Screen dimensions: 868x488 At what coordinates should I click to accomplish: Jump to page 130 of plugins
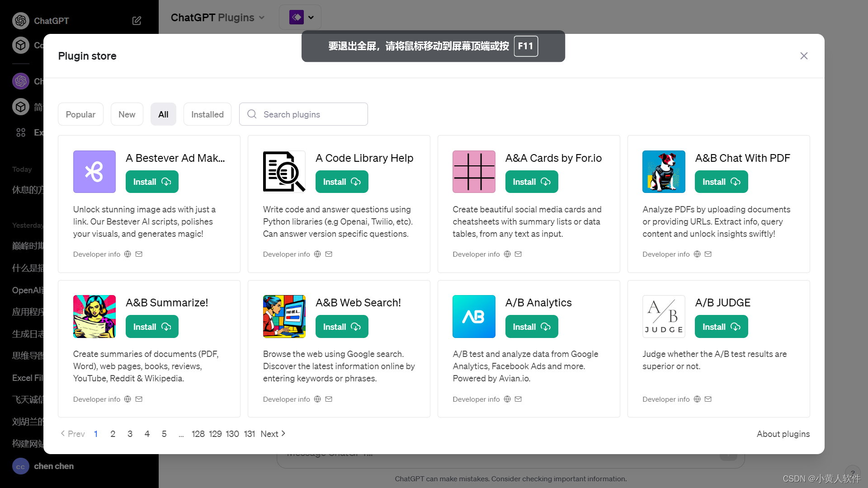pos(232,434)
